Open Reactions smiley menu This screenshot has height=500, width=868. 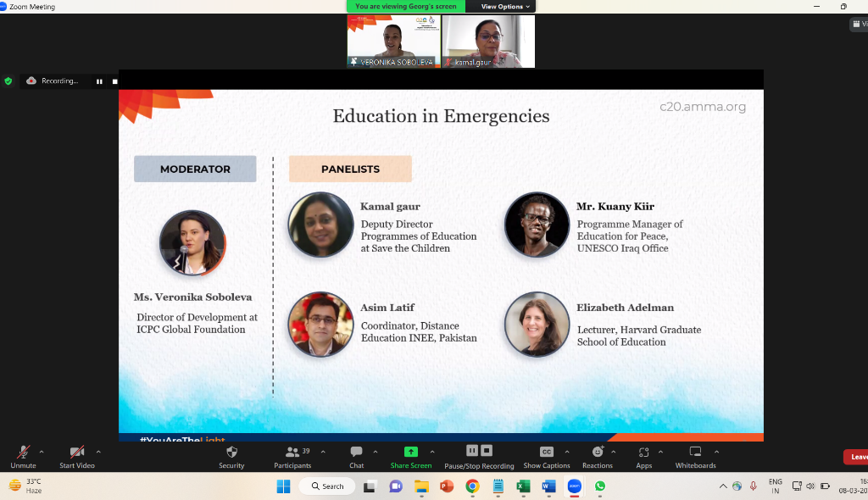598,457
